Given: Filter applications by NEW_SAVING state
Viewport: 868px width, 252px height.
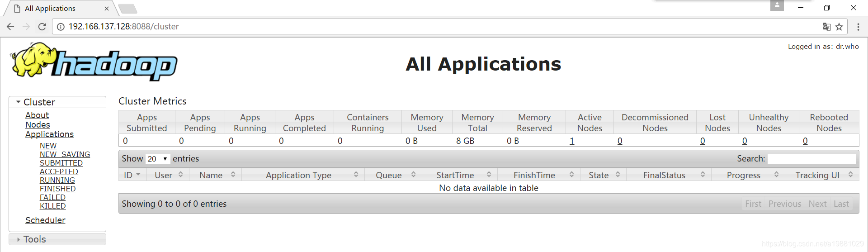Looking at the screenshot, I should click(65, 154).
